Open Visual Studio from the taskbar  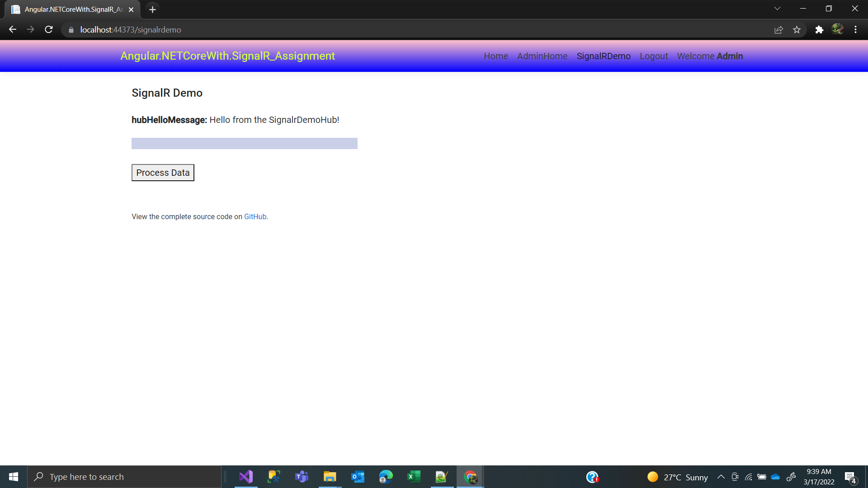[x=246, y=477]
